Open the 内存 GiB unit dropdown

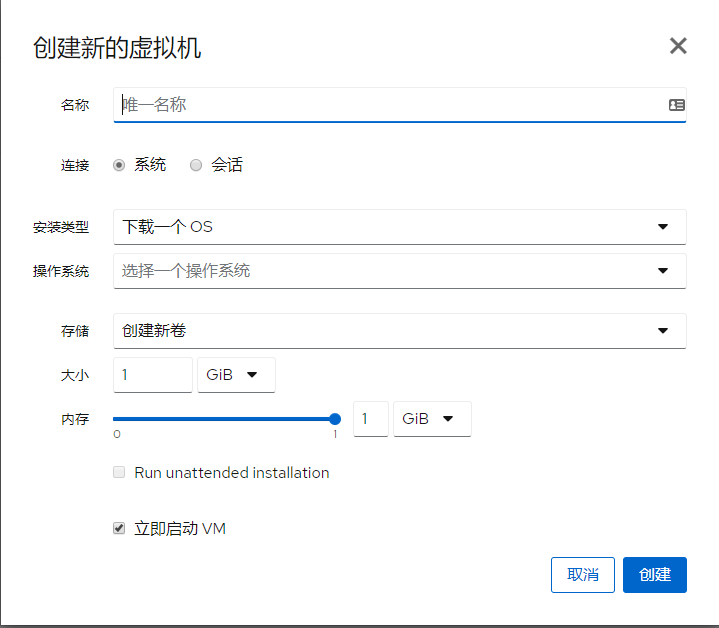click(x=432, y=419)
